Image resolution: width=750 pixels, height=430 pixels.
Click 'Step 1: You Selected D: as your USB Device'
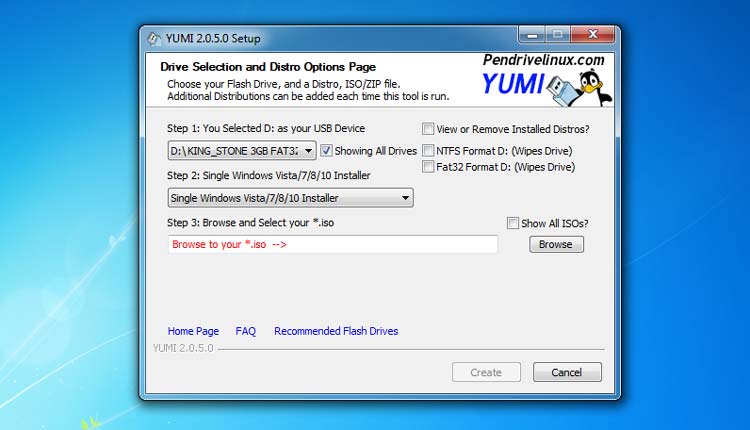266,128
